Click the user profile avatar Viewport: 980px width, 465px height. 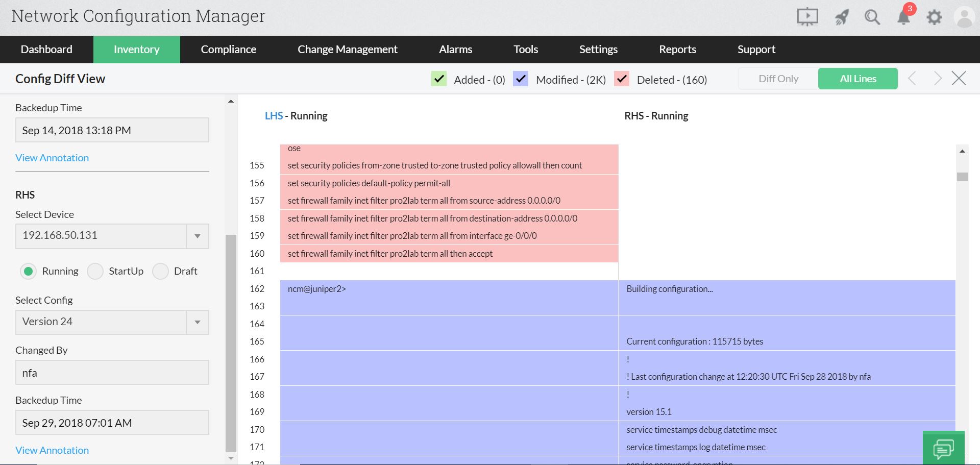tap(964, 17)
